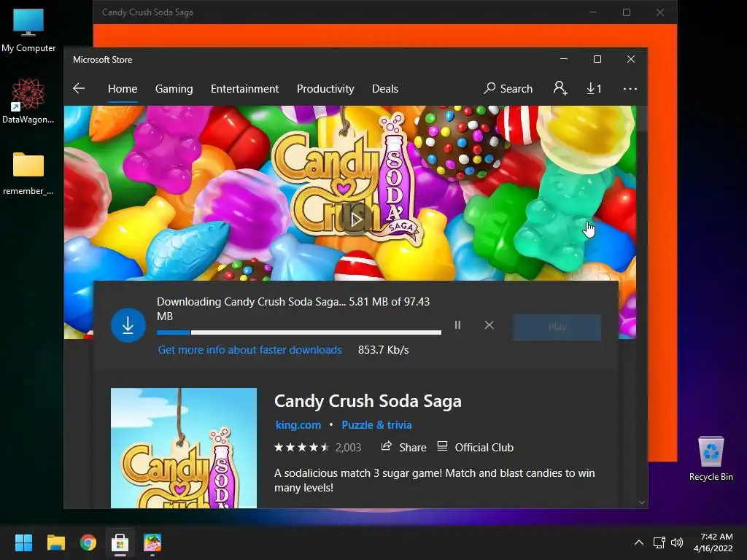This screenshot has width=747, height=560.
Task: Cancel the Candy Crush download
Action: (x=489, y=325)
